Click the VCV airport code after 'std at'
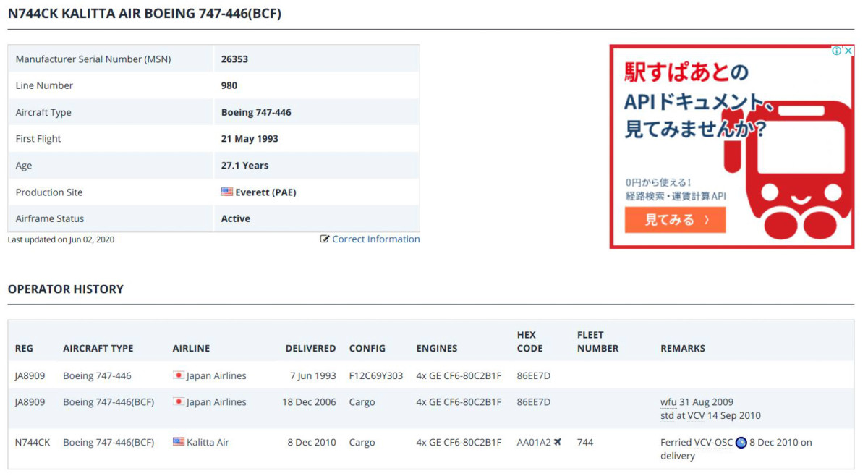The height and width of the screenshot is (476, 868). 697,416
